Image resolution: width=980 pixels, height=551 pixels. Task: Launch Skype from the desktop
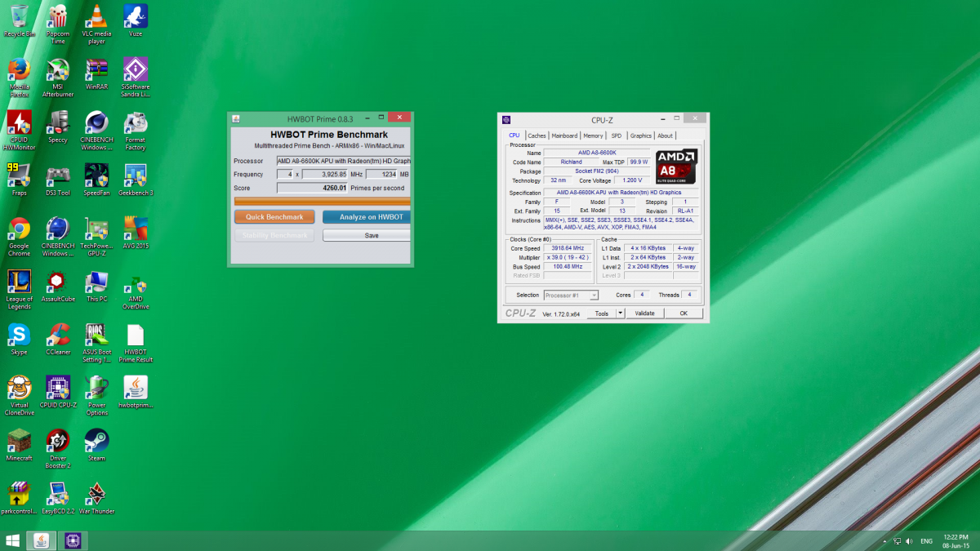point(20,340)
